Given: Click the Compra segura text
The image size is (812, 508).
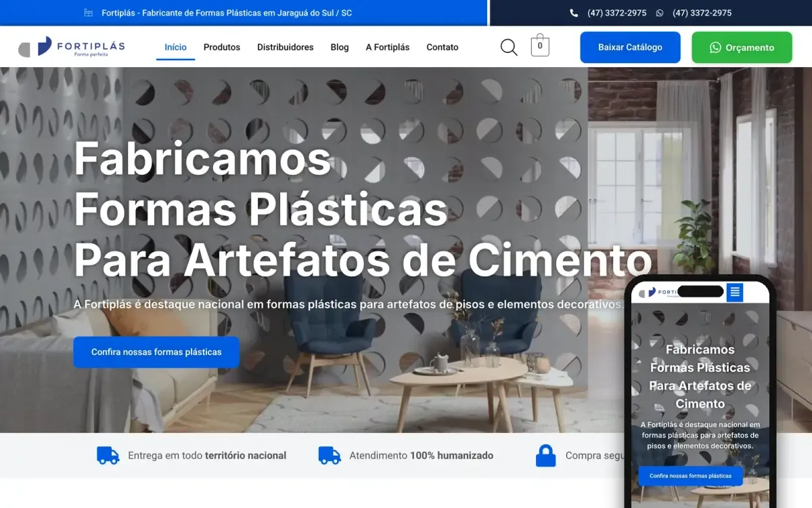Looking at the screenshot, I should [x=595, y=456].
